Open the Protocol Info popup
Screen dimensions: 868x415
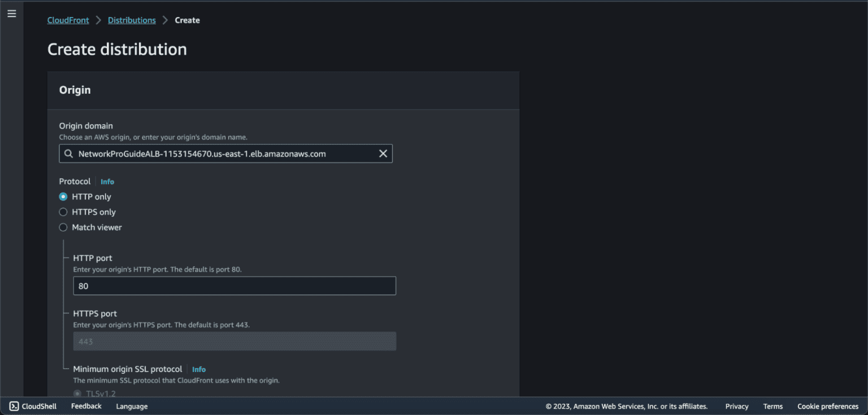coord(107,181)
